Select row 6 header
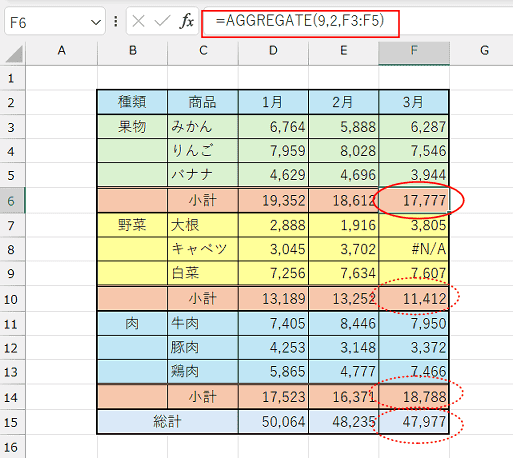 click(12, 201)
